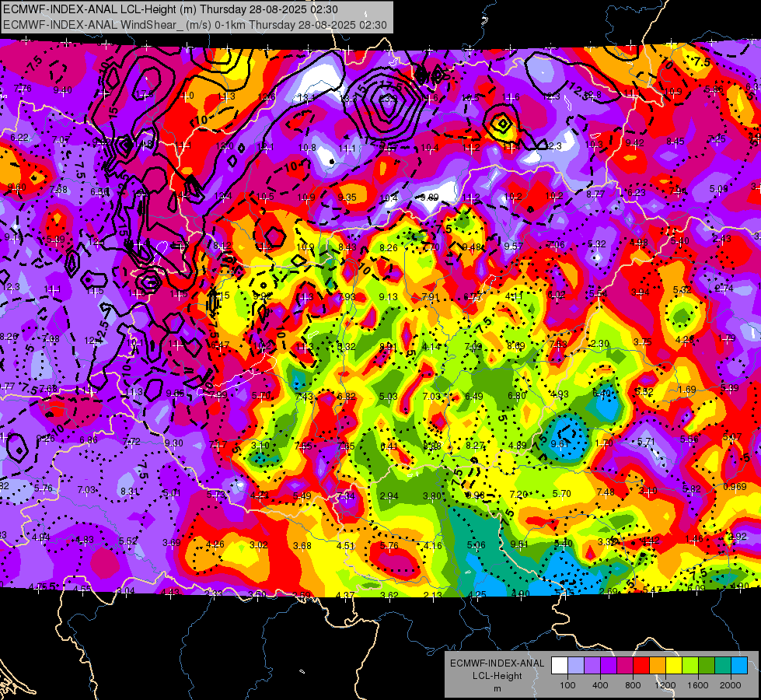Select the dark green legend color box

[707, 666]
